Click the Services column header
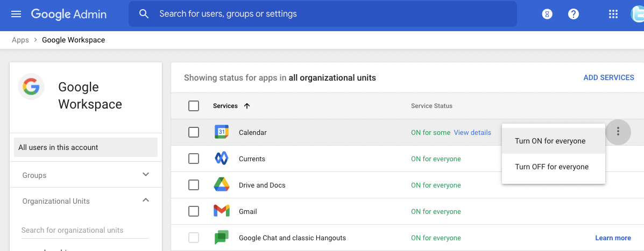Screen dimensions: 644x251 (225, 106)
